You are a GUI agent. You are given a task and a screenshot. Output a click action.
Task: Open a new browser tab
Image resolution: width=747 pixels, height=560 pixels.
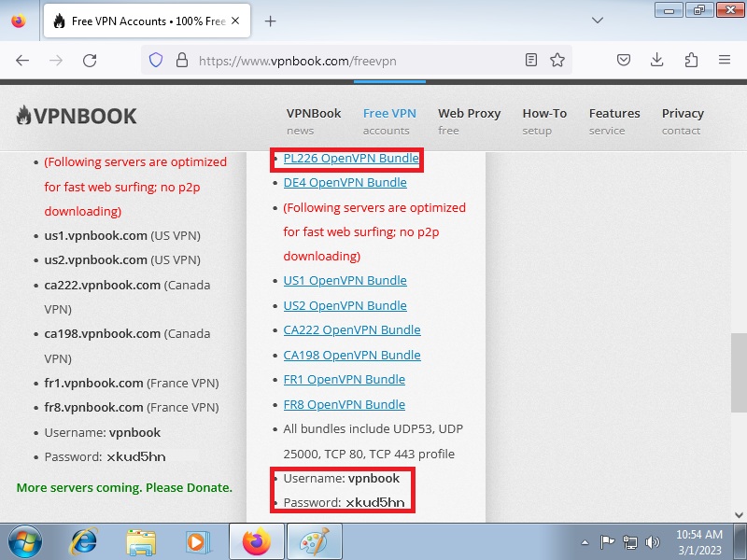point(271,21)
